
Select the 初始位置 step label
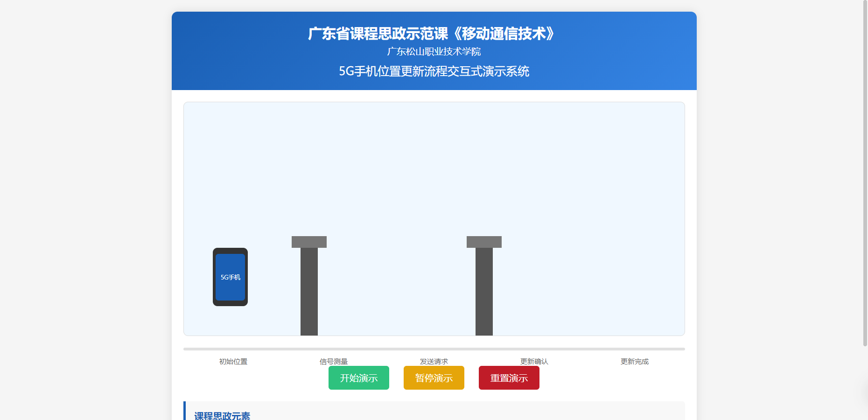(233, 361)
